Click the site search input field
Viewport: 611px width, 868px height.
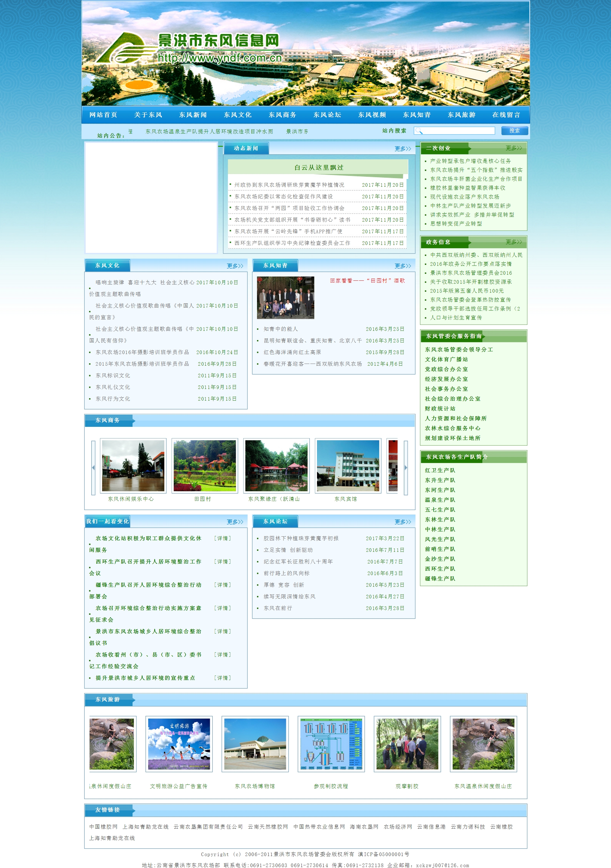click(x=458, y=131)
